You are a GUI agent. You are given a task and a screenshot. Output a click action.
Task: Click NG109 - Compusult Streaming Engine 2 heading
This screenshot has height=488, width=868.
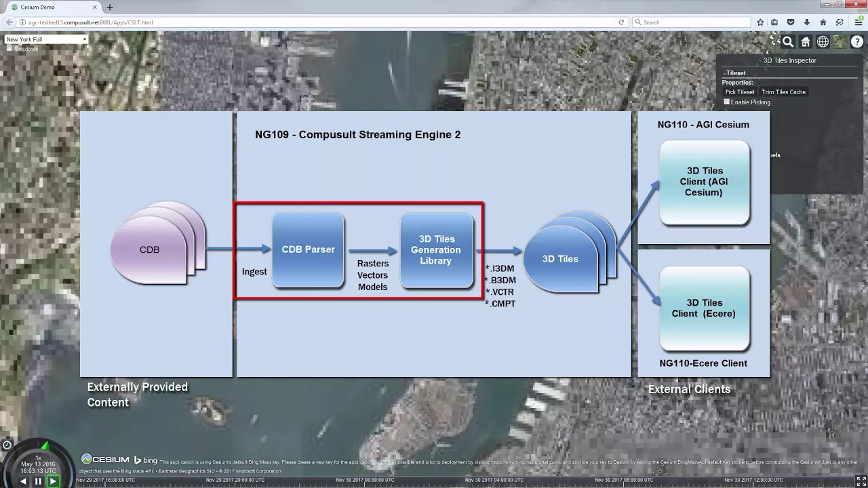[358, 134]
